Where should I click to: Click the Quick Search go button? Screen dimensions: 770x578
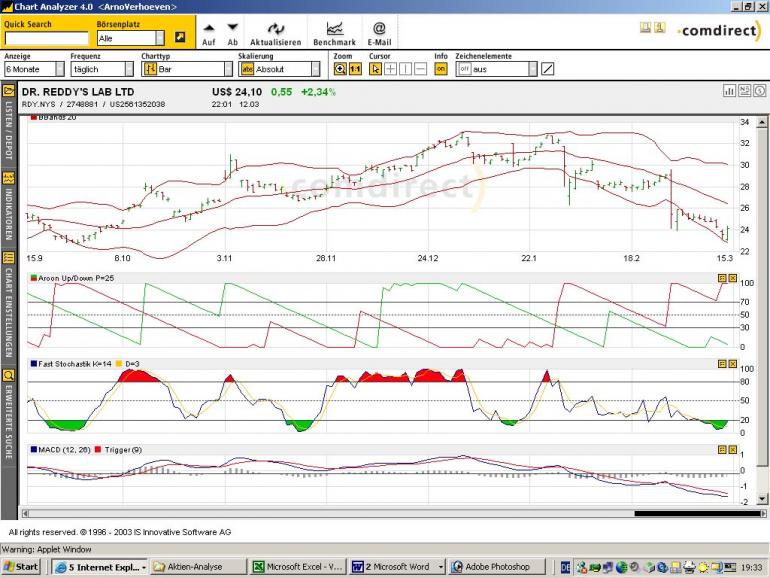[x=180, y=38]
